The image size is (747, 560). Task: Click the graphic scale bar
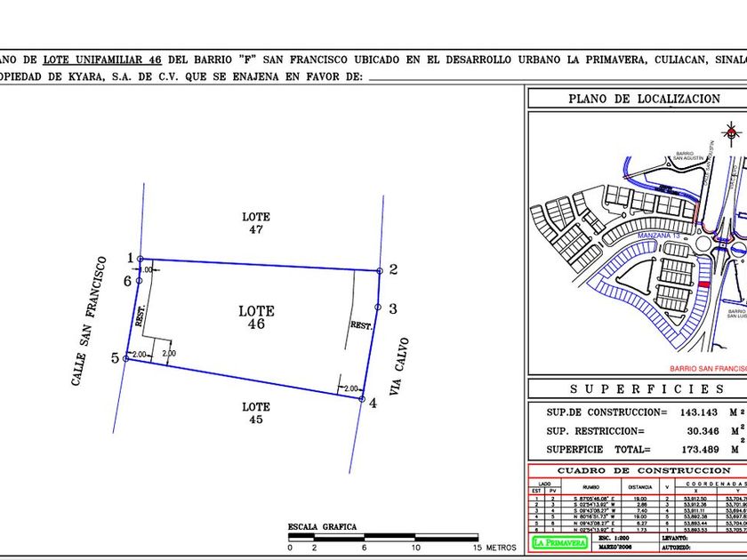(x=383, y=537)
